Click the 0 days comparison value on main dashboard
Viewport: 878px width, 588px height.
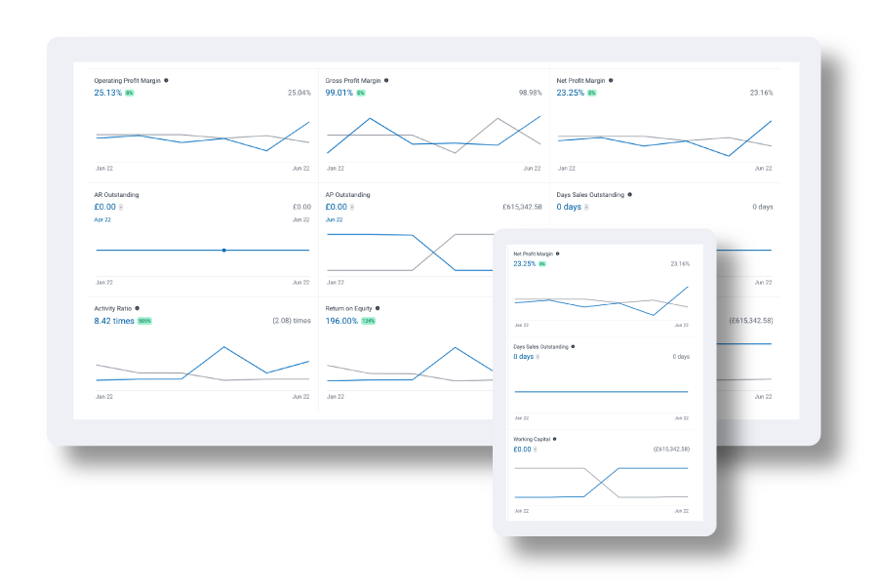763,207
